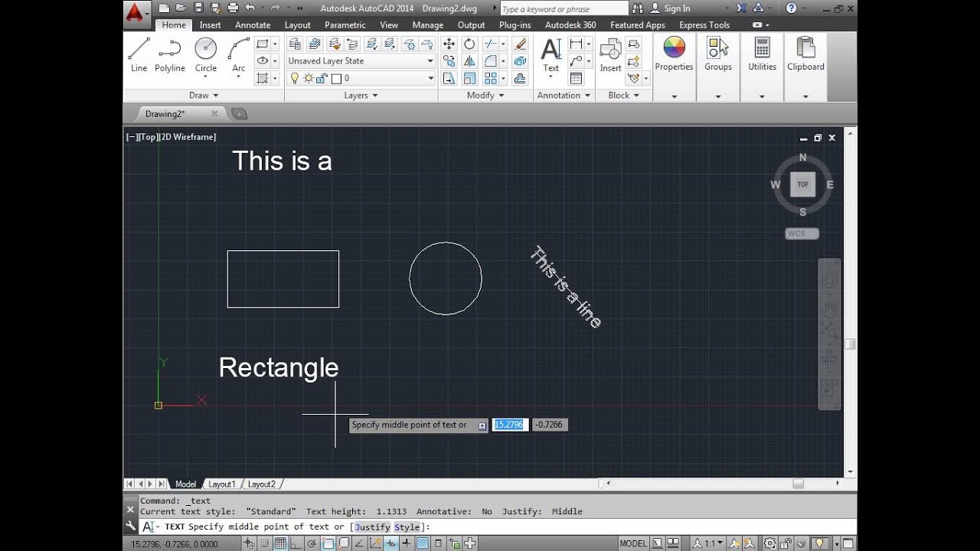Click the Sign In button
Image resolution: width=980 pixels, height=551 pixels.
click(670, 8)
